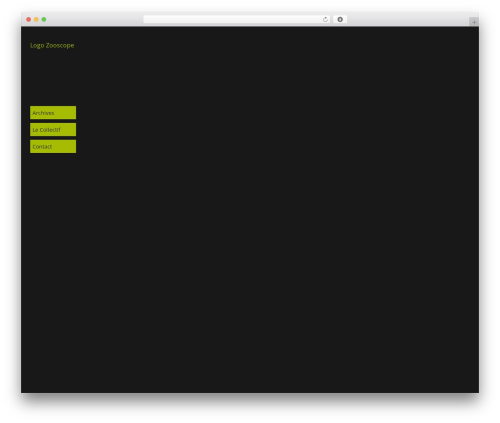The height and width of the screenshot is (423, 500).
Task: Go to the Le Collectif page
Action: [53, 130]
